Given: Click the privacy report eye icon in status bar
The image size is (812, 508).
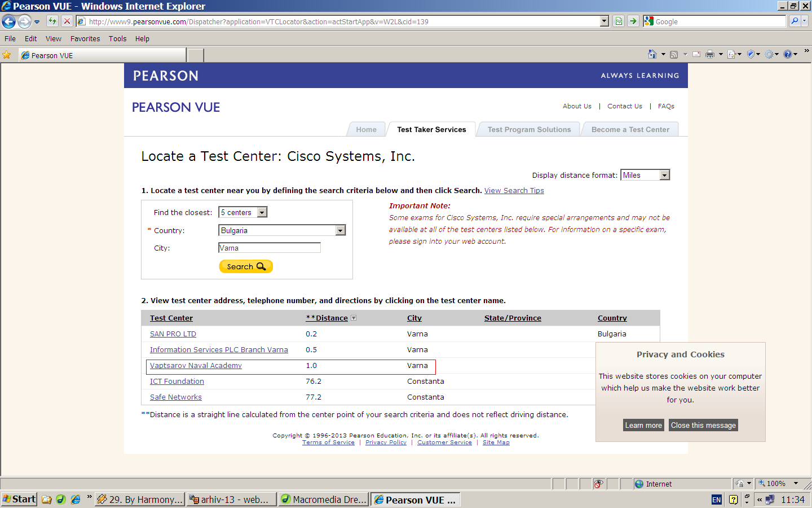Looking at the screenshot, I should click(x=598, y=484).
